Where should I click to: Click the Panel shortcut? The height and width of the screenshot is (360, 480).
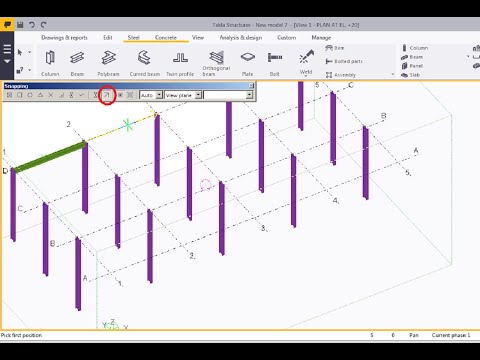412,66
